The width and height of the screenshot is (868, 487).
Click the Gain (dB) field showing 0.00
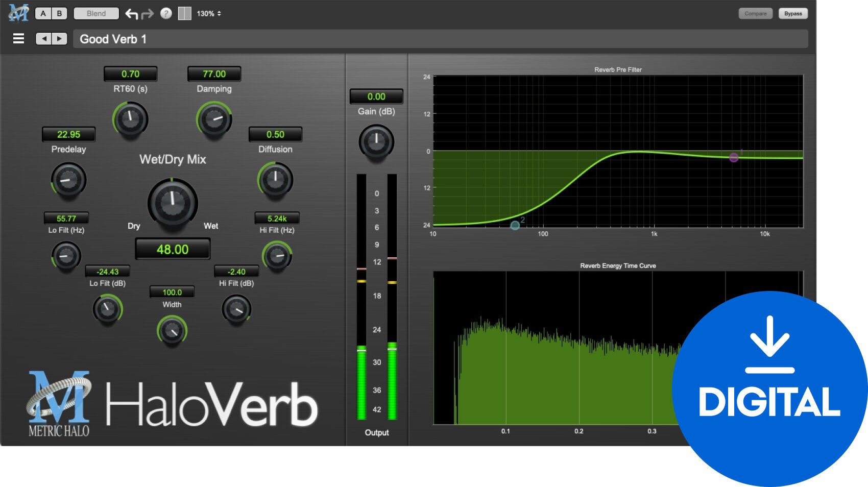click(376, 96)
